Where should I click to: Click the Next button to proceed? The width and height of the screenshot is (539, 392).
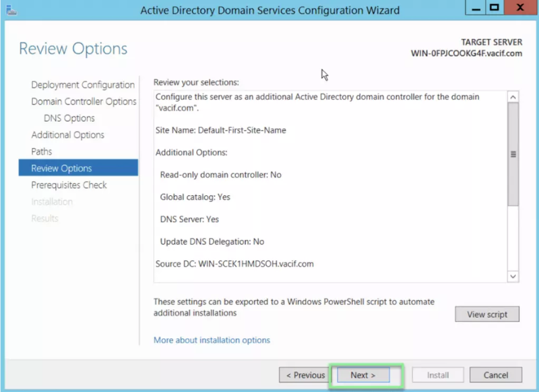click(362, 374)
